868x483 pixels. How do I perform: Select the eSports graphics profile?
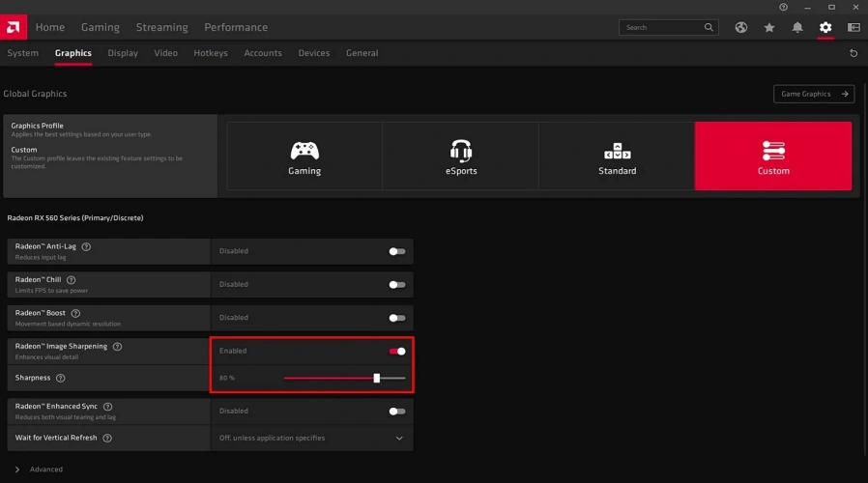[x=461, y=156]
